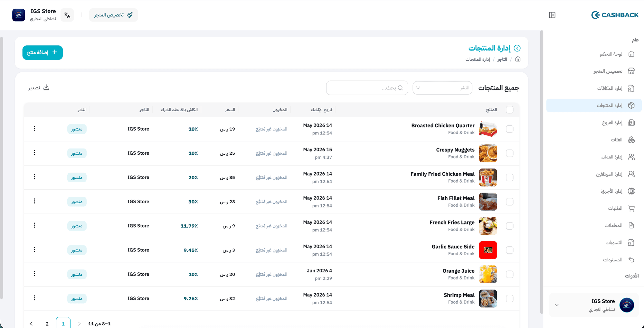Open three-dot menu for French Fries Large

[34, 225]
